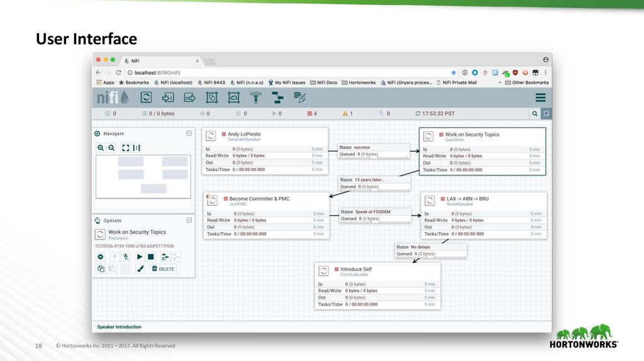644x361 pixels.
Task: Open the NiFi 9443 bookmark
Action: pos(211,82)
